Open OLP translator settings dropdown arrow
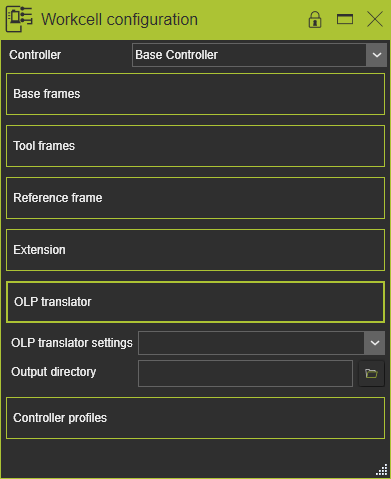The image size is (391, 479). [375, 343]
